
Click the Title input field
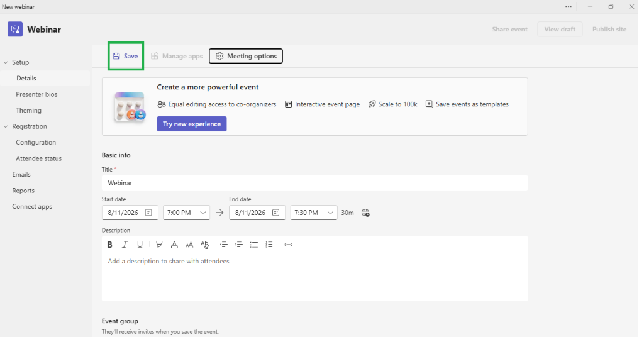coord(314,183)
